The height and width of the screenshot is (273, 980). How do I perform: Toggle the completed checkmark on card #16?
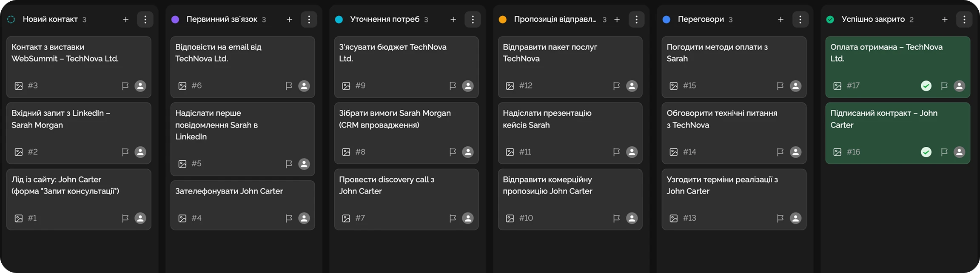click(x=926, y=152)
